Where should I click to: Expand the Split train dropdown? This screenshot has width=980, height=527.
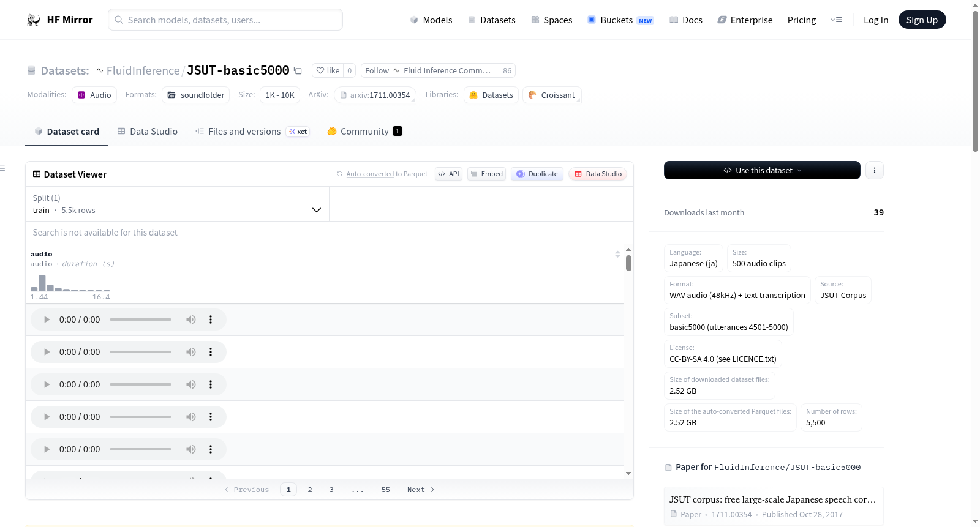[x=177, y=204]
